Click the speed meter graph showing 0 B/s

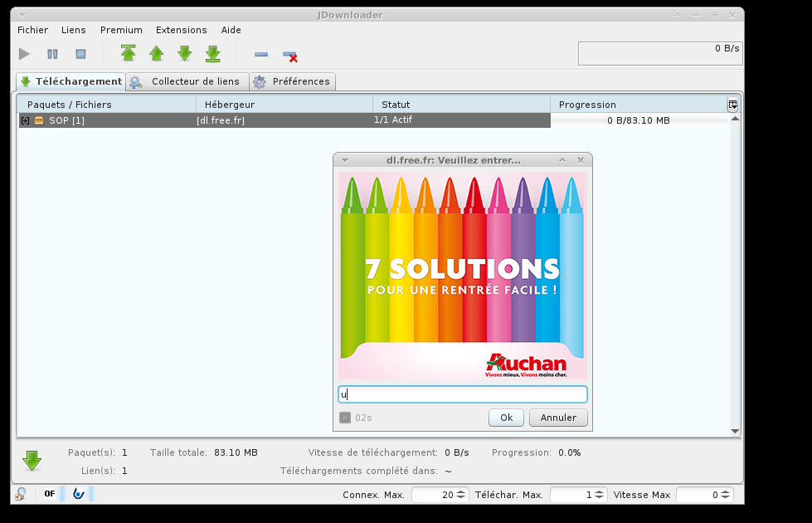coord(660,54)
